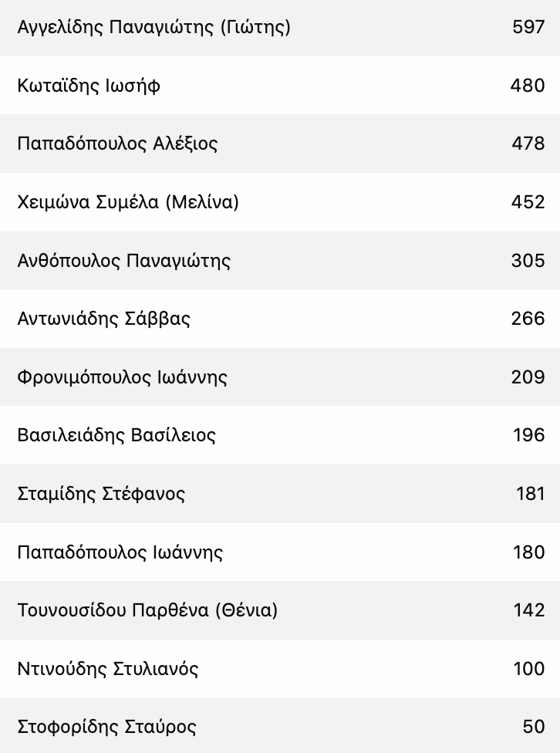Click the vote count 478
This screenshot has width=560, height=753.
[528, 144]
